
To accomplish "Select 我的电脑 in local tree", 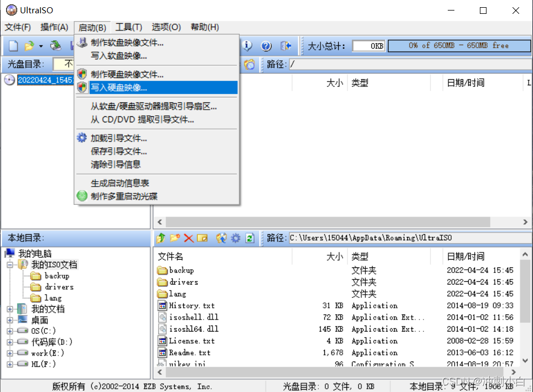I will coord(35,254).
